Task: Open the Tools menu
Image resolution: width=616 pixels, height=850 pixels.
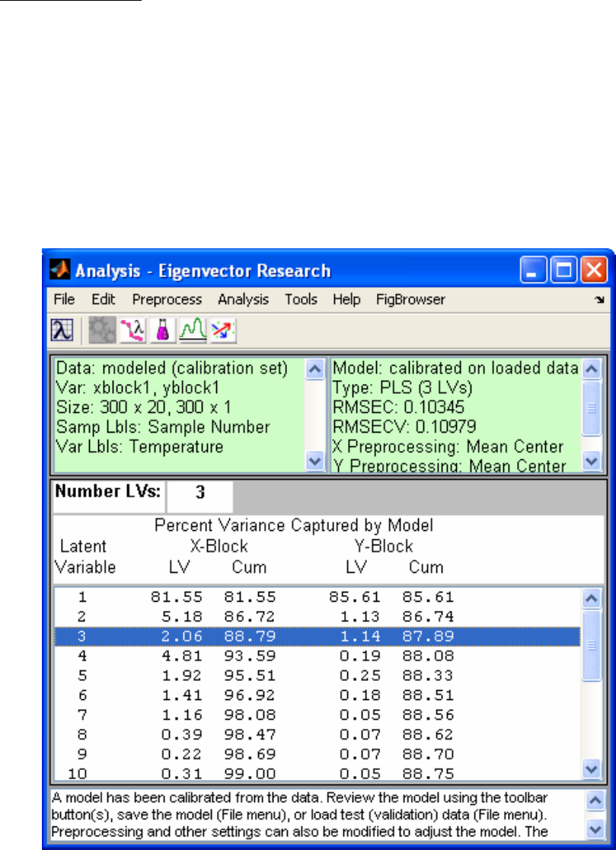Action: click(x=302, y=299)
